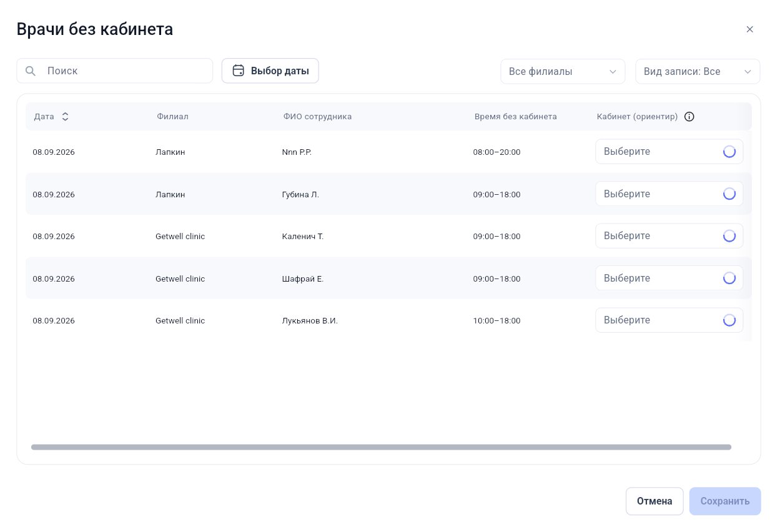The width and height of the screenshot is (770, 532).
Task: Click the search magnifier icon
Action: tap(30, 71)
